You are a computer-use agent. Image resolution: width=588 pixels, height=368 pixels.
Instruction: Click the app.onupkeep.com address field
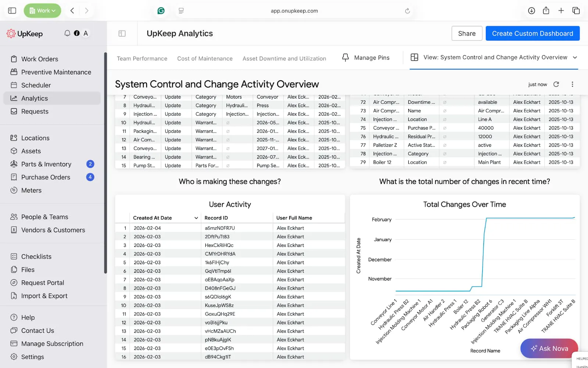[x=294, y=11]
